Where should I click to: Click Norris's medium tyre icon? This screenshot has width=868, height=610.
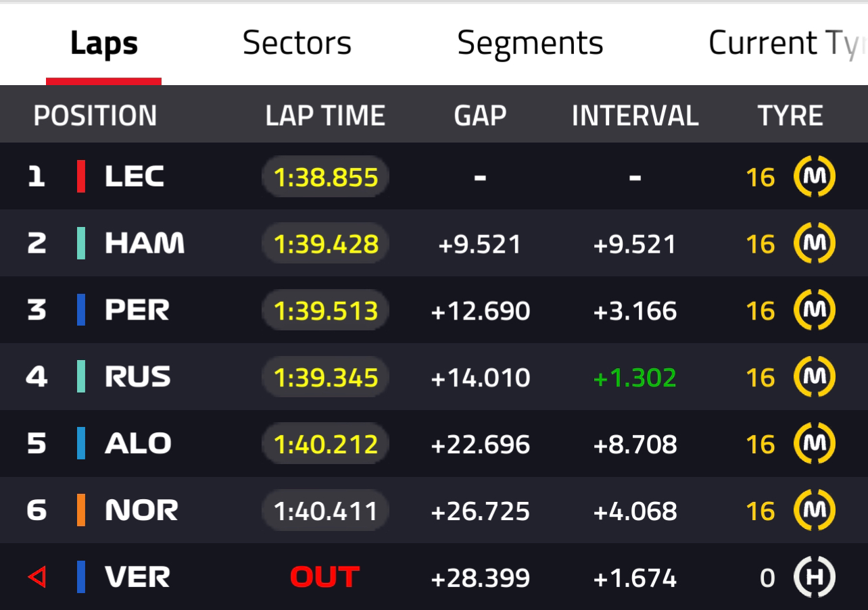815,510
